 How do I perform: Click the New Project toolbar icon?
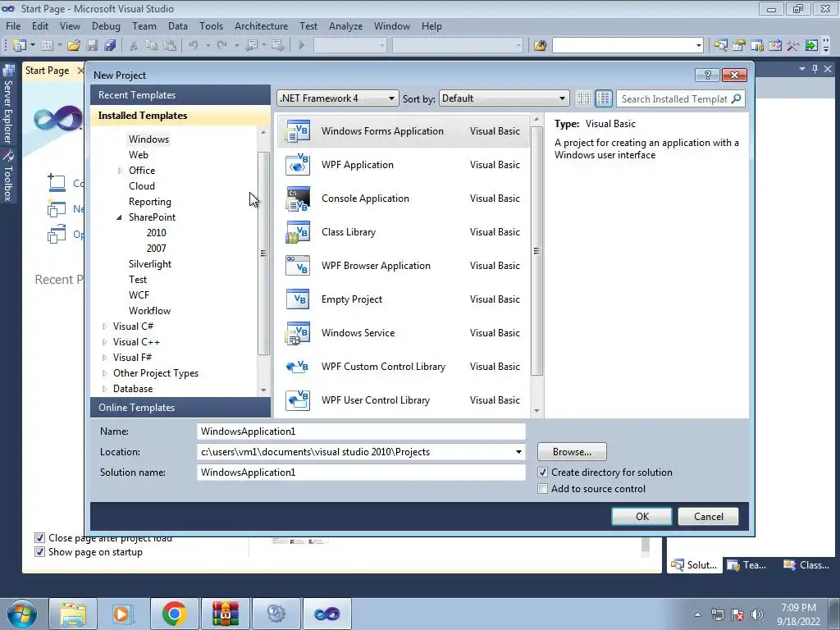pos(20,46)
